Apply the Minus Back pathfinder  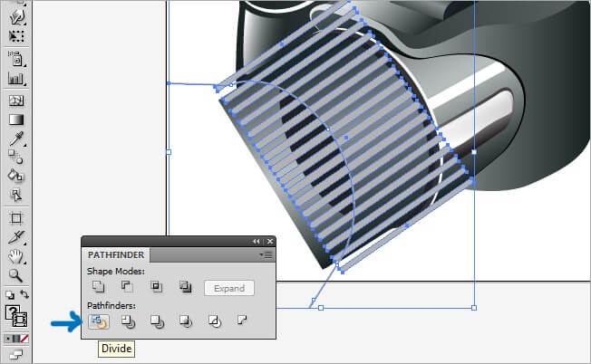click(x=243, y=320)
